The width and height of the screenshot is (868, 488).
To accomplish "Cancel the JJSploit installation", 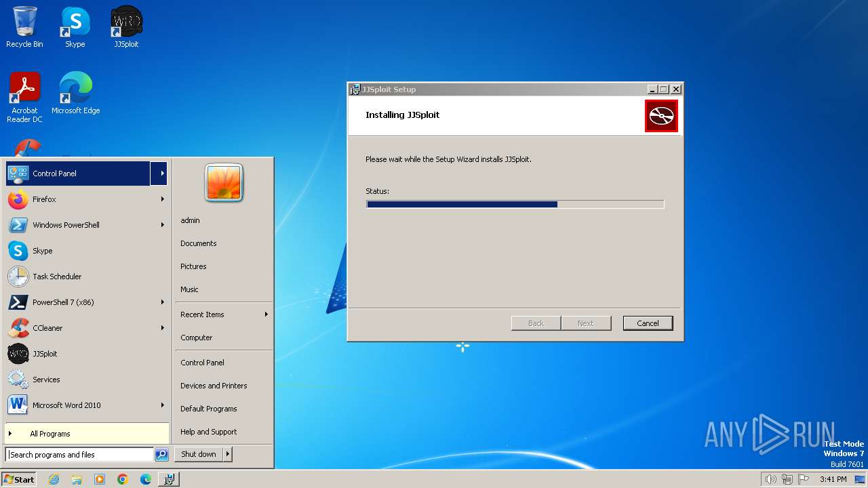I will pyautogui.click(x=648, y=323).
